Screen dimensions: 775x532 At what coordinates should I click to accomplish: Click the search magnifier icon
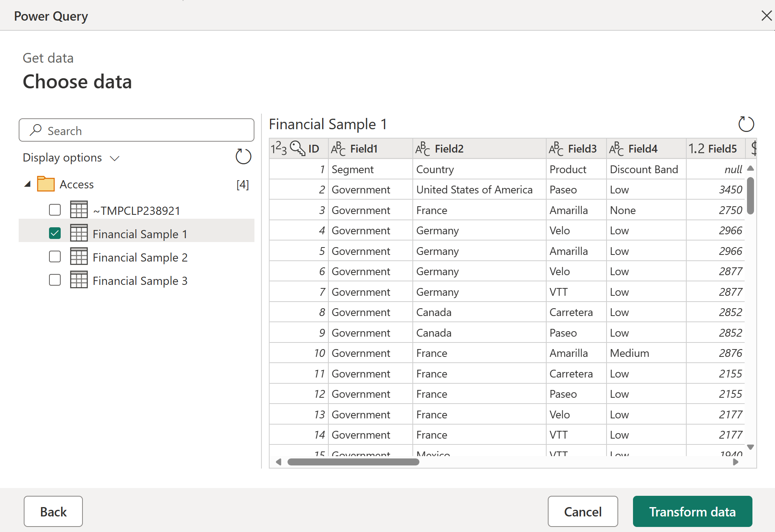[36, 130]
